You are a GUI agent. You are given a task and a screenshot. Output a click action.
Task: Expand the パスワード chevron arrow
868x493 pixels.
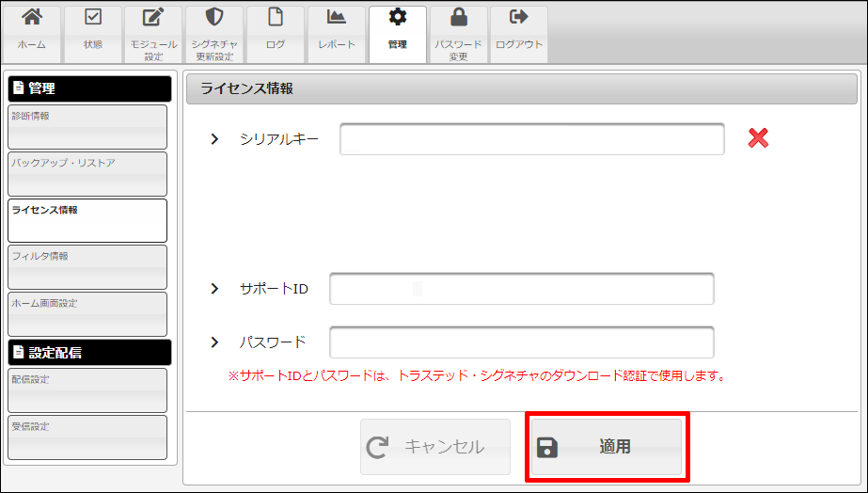tap(214, 342)
